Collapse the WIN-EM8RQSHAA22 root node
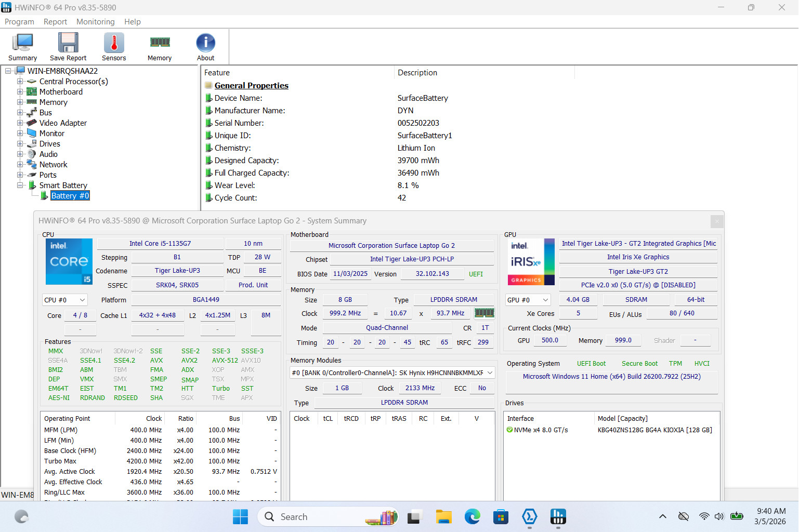 8,71
